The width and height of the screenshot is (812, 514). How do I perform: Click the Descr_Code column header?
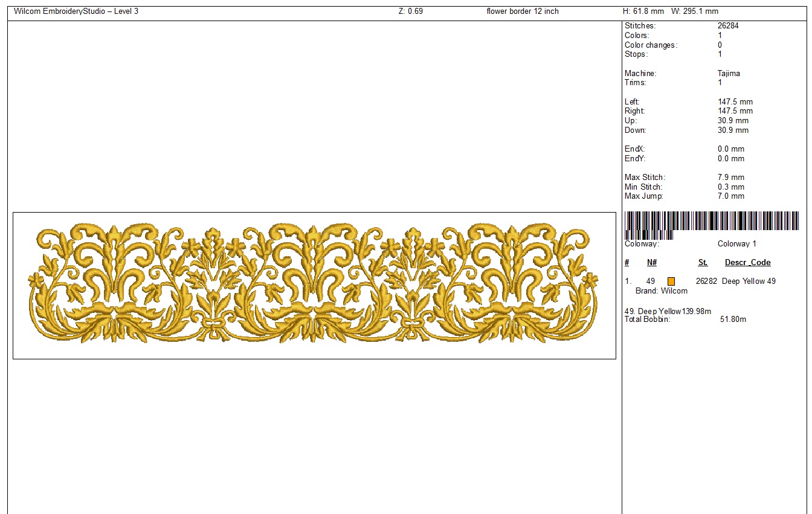[747, 263]
